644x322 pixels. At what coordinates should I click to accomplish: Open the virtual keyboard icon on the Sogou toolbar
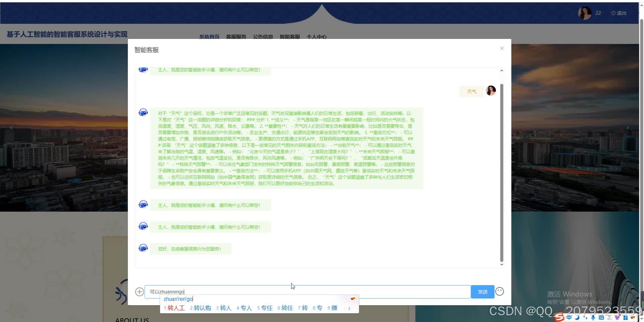tap(601, 318)
